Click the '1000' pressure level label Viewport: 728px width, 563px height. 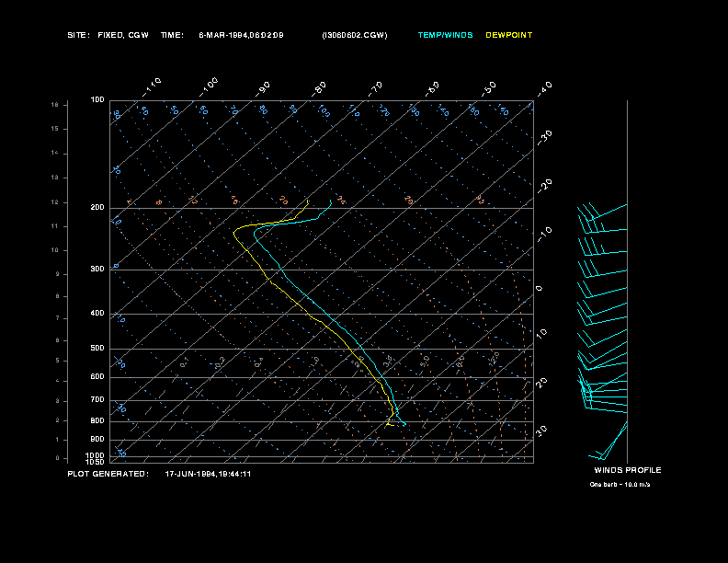[x=96, y=455]
